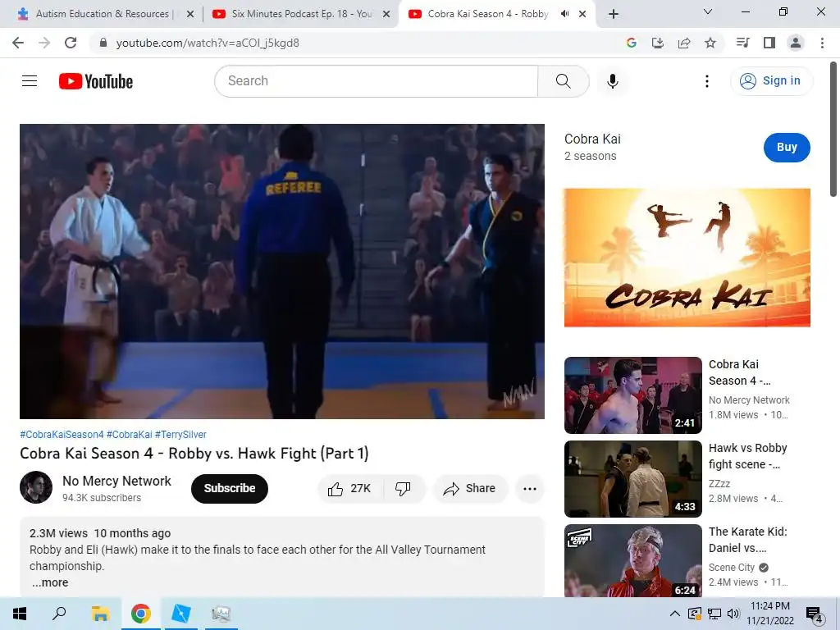This screenshot has height=630, width=840.
Task: Mute the Cobra Kai tab audio icon
Action: [x=564, y=14]
